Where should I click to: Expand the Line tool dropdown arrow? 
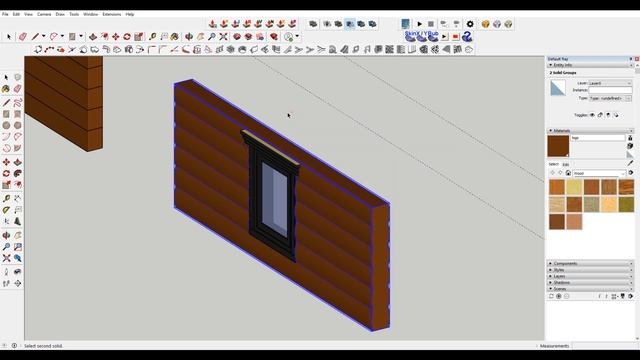(x=43, y=36)
